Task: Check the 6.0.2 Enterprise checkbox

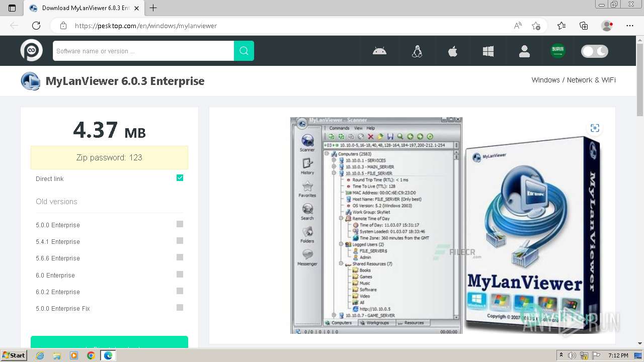Action: [180, 291]
